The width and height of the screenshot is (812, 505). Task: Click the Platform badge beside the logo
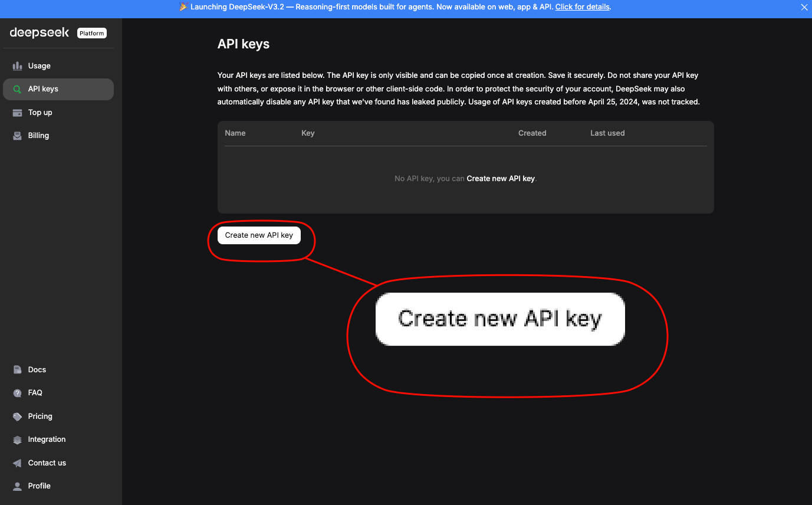(92, 34)
